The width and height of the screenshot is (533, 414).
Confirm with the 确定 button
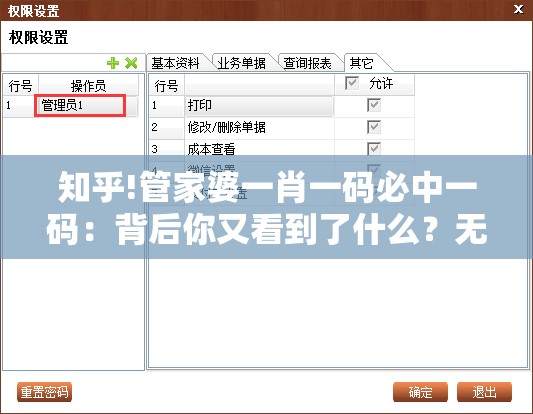420,392
